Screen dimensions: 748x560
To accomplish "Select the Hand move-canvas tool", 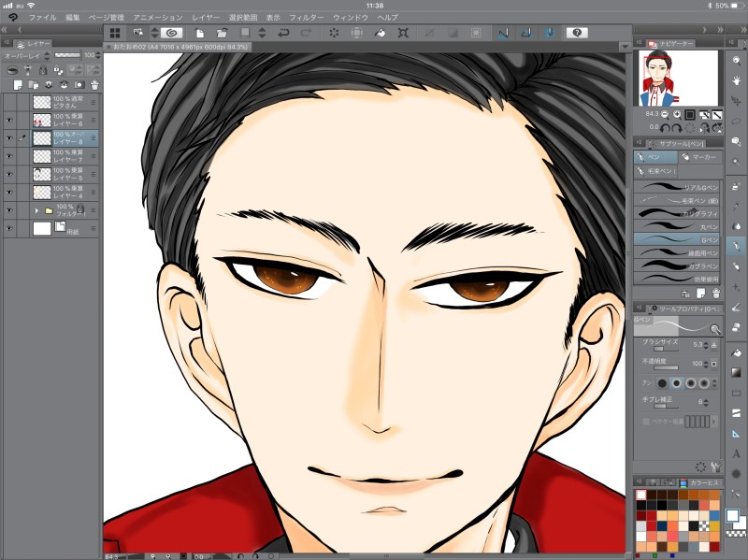I will pyautogui.click(x=737, y=80).
